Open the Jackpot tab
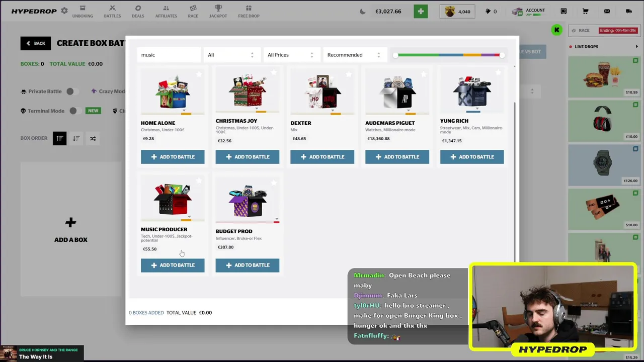 (x=218, y=12)
